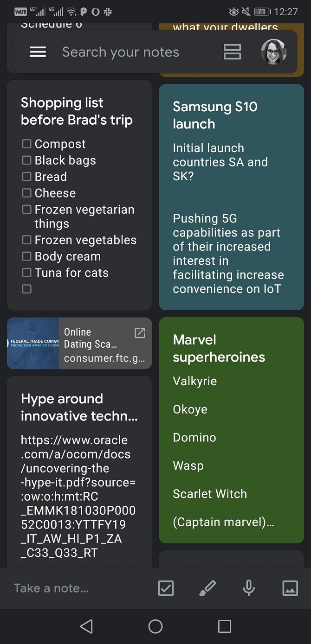Check off the Cheese item
Screen dimensions: 311x644
pyautogui.click(x=27, y=193)
